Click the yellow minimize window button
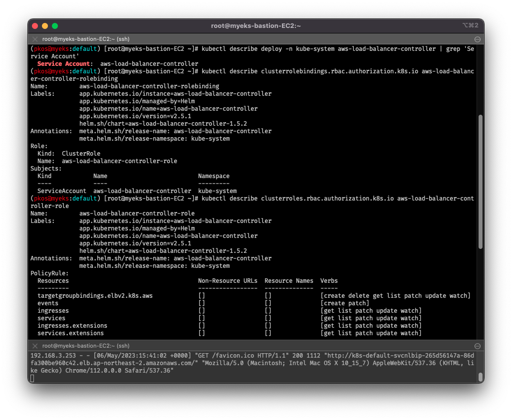512x420 pixels. [45, 26]
